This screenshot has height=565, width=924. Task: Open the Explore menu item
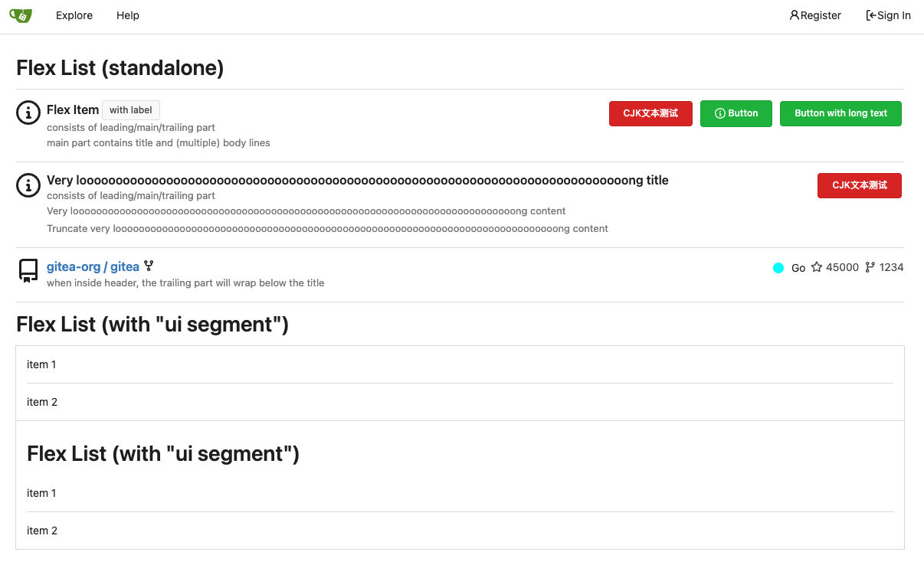point(74,15)
